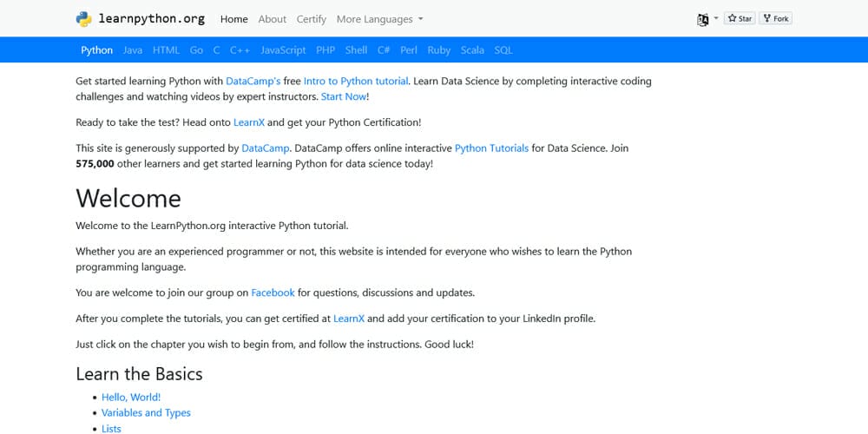Fork the repository on GitHub
Screen dimensions: 868x434
pos(775,19)
